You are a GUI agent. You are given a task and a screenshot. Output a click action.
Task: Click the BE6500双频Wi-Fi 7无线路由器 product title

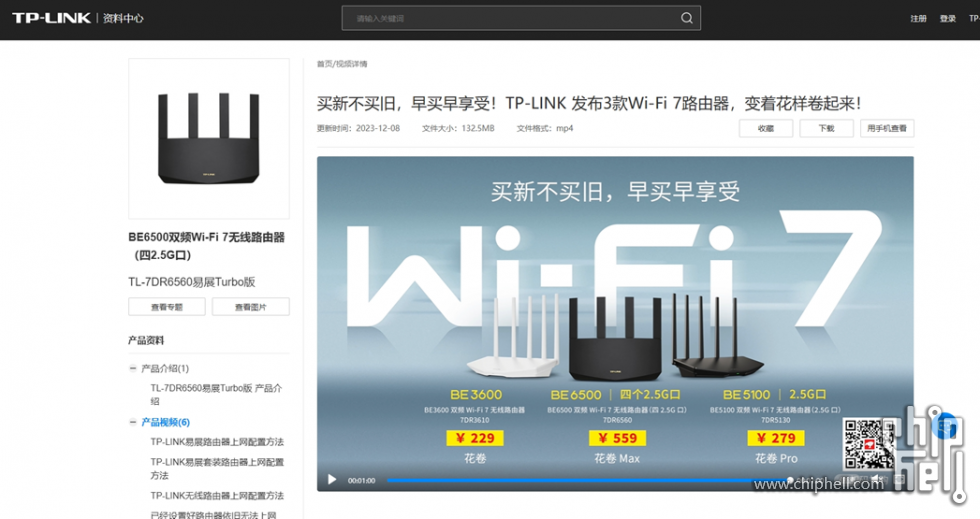pos(206,246)
